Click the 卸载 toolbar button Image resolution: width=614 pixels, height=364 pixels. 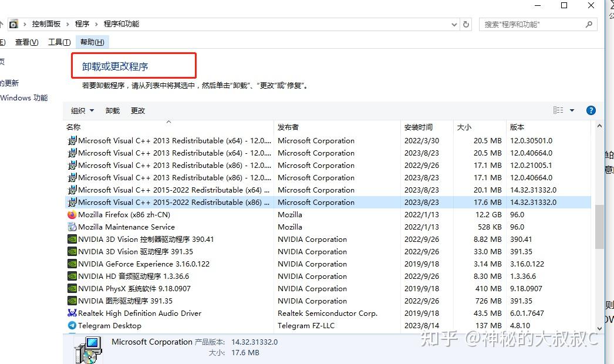coord(112,110)
